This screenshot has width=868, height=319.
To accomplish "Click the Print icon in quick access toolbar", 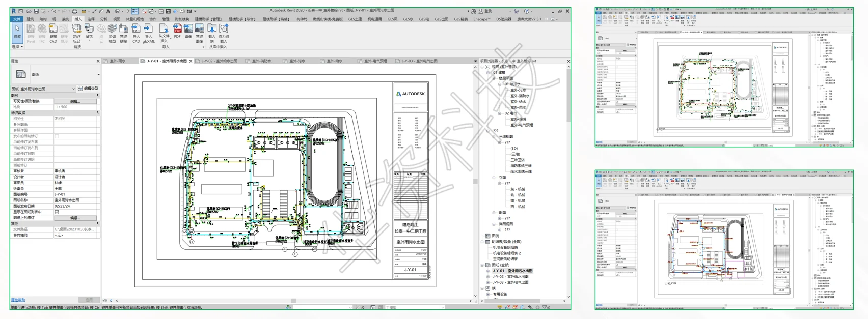I will click(x=74, y=11).
